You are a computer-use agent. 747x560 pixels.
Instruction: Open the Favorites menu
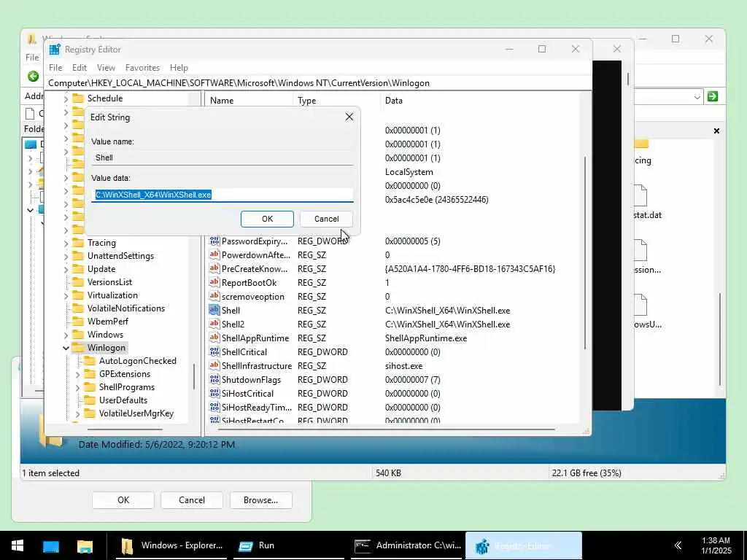tap(142, 68)
